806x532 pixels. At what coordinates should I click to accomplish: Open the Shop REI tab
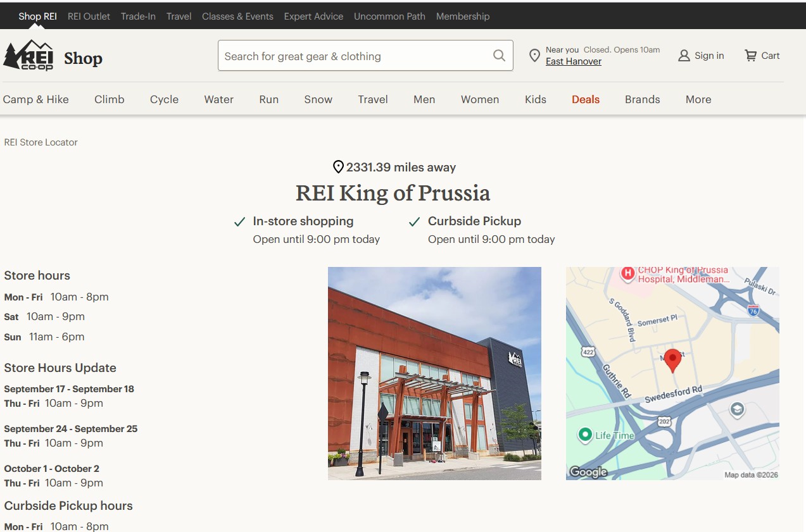[x=37, y=16]
